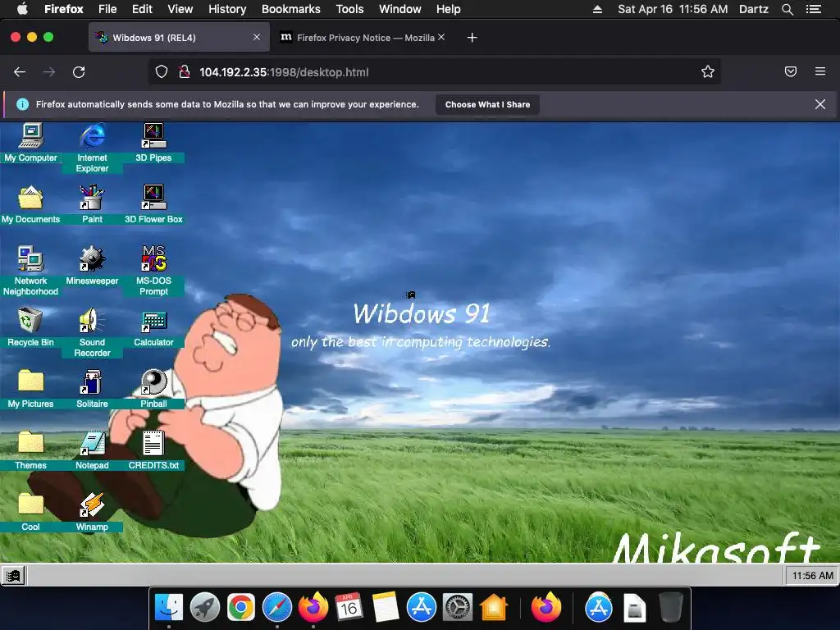Open System Preferences from the Dock
840x630 pixels.
(458, 608)
